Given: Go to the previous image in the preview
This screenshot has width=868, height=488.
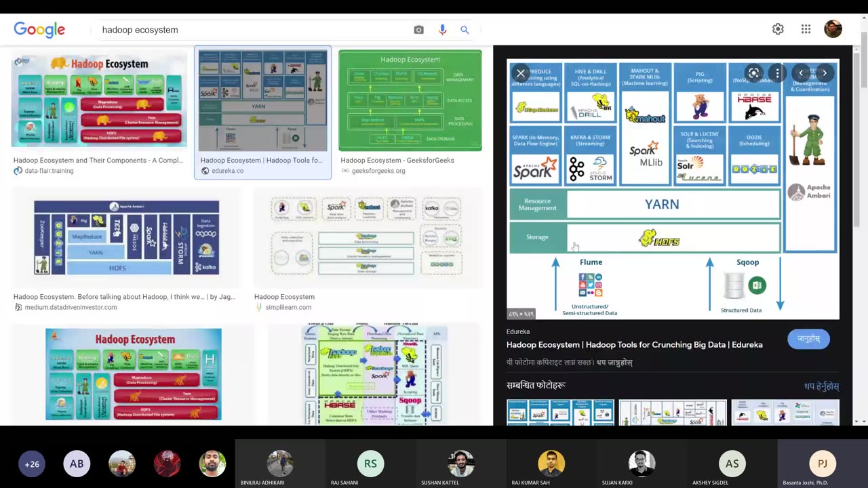Looking at the screenshot, I should (x=801, y=73).
